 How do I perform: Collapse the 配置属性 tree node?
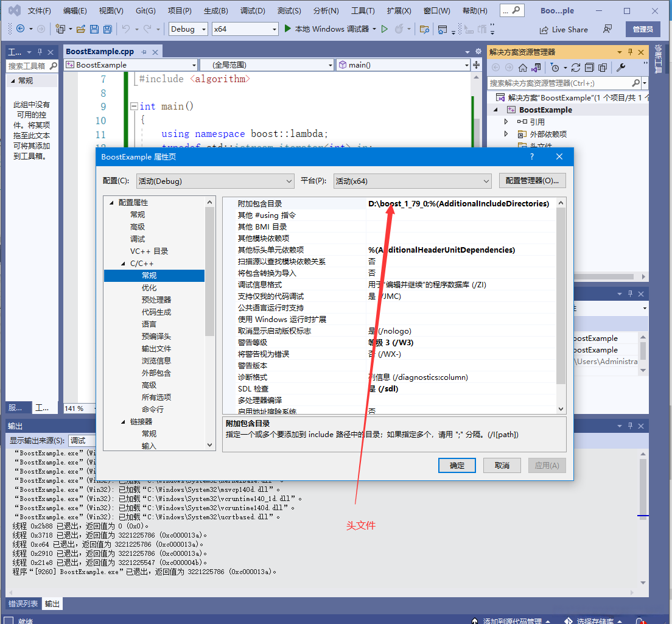[x=111, y=203]
